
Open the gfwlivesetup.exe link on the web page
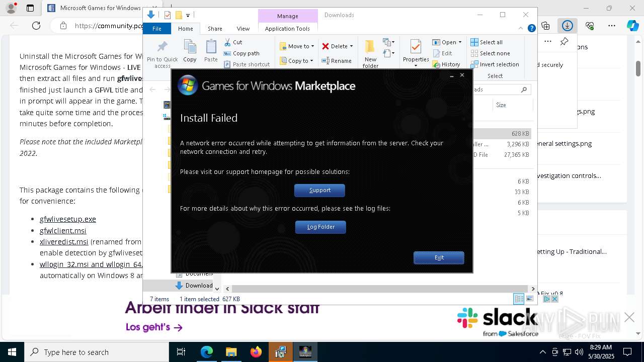68,219
